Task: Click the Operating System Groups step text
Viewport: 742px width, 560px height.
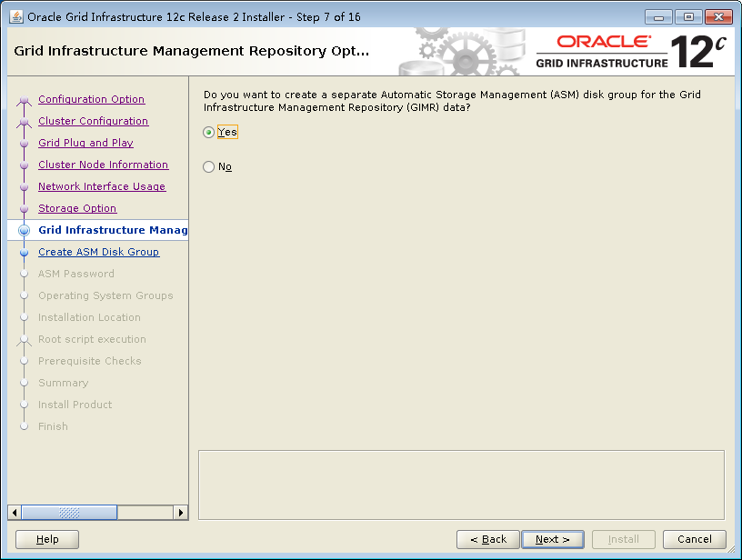Action: [x=105, y=295]
